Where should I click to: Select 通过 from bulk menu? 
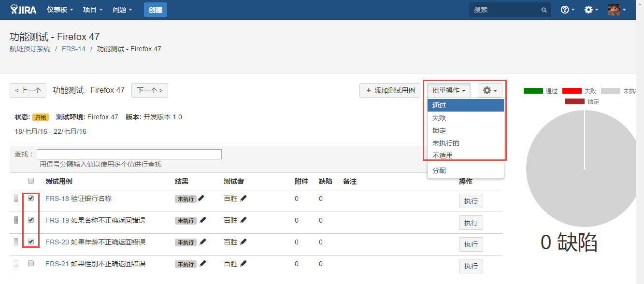click(x=466, y=105)
